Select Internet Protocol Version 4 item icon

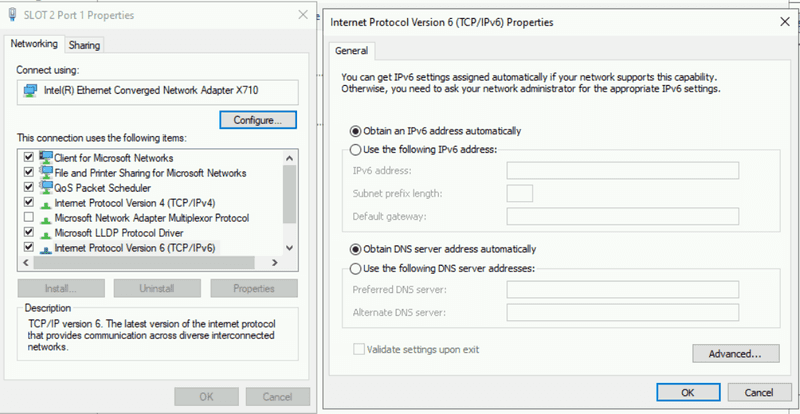tap(45, 203)
